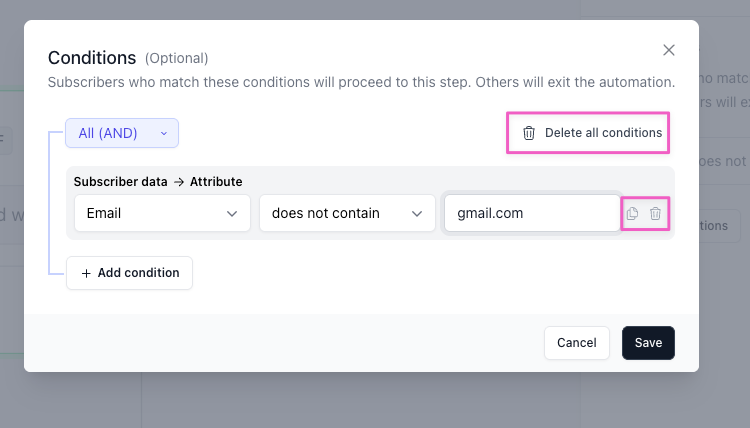Close the Conditions dialog with the X

pyautogui.click(x=669, y=50)
